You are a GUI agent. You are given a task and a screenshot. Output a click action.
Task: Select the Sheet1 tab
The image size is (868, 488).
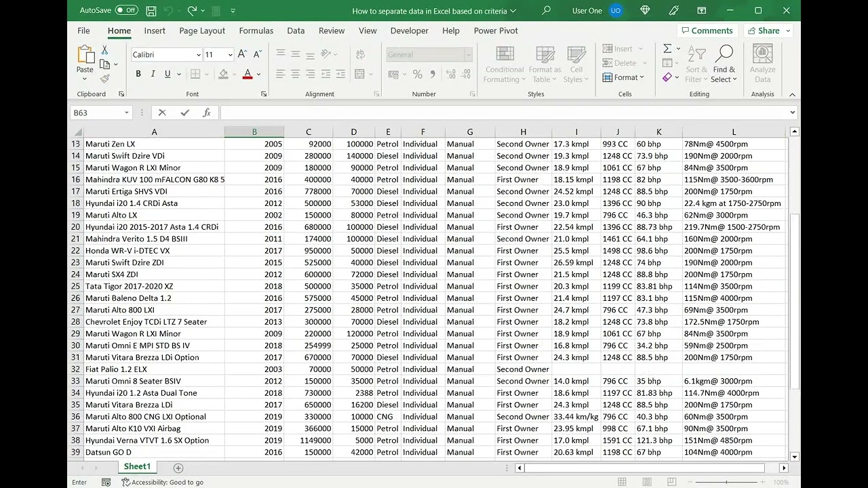point(136,466)
